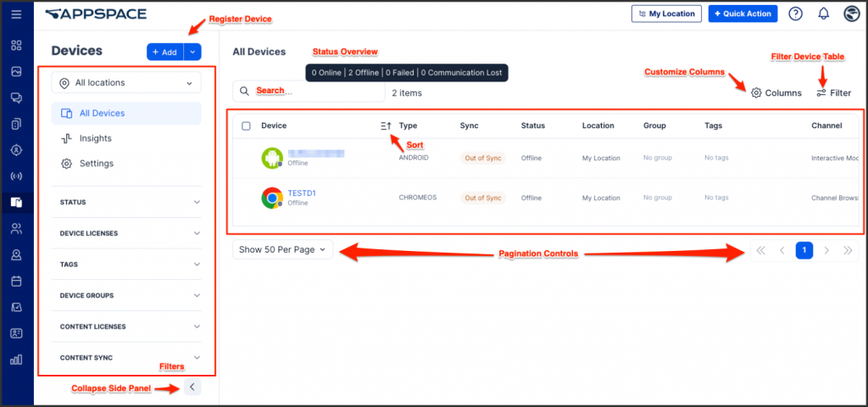
Task: Expand the CONTENT SYNC filter section
Action: pyautogui.click(x=130, y=357)
